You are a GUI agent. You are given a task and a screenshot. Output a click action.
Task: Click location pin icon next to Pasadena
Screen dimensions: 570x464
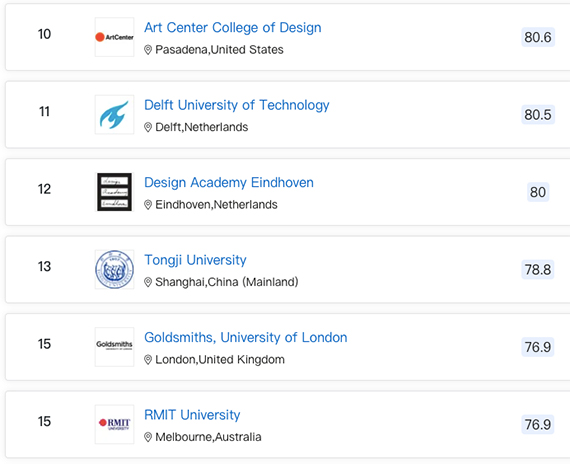[x=148, y=50]
